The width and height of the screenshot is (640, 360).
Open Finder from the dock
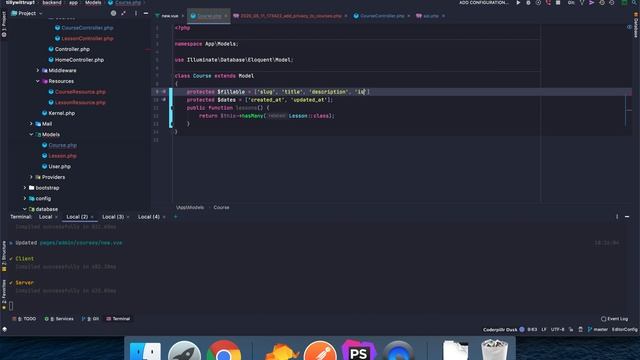145,351
